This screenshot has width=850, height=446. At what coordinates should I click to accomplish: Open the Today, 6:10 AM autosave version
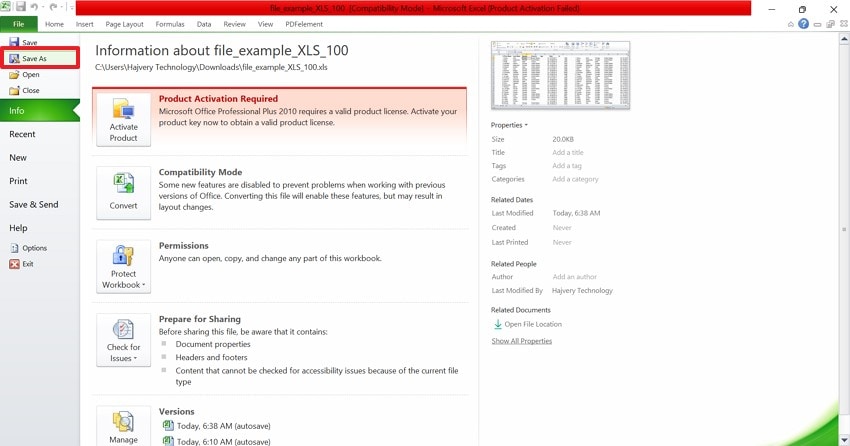point(223,442)
